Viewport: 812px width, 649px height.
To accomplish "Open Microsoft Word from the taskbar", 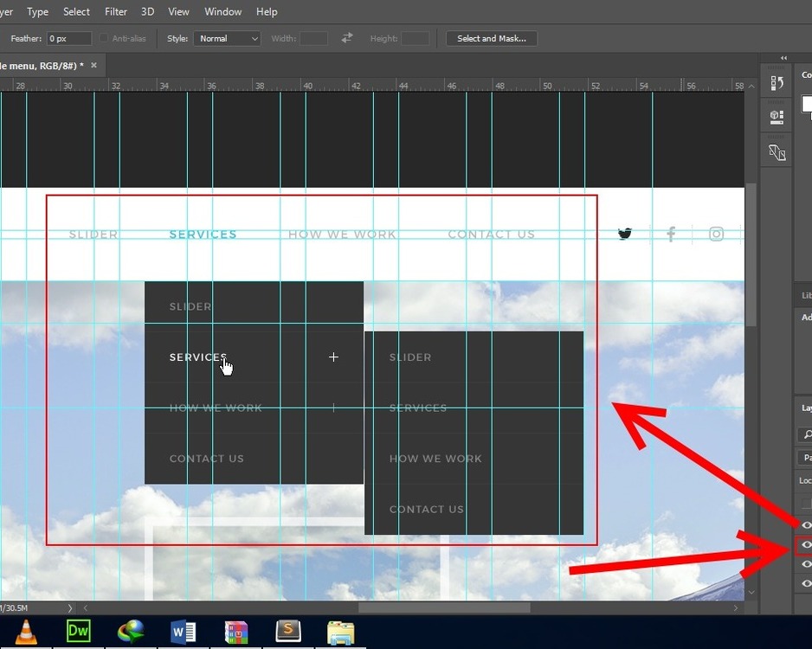I will (184, 632).
